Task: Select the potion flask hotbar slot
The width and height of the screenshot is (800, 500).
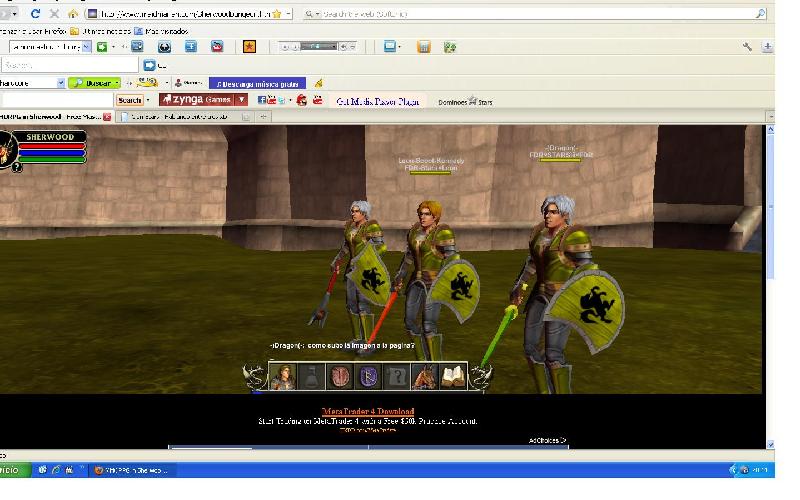Action: tap(311, 377)
